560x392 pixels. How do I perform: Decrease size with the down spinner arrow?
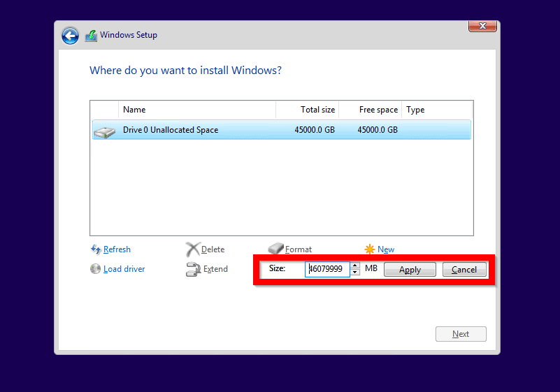coord(355,273)
